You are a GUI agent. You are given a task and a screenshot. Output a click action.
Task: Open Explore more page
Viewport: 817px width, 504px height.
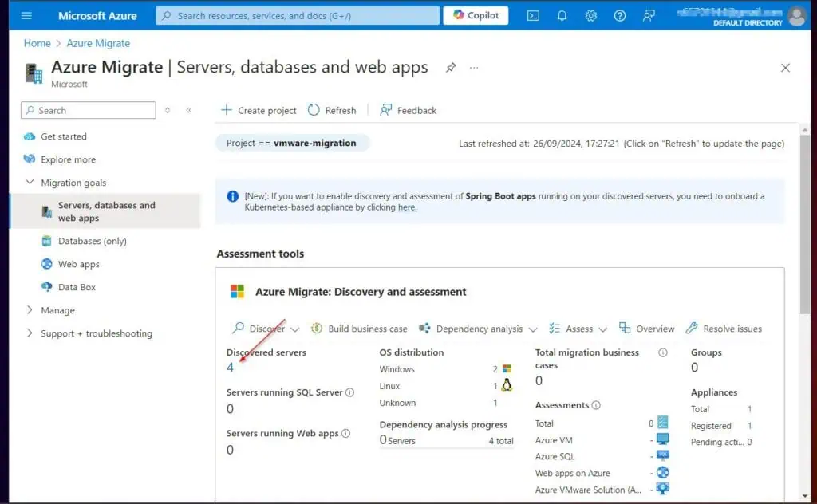point(68,159)
